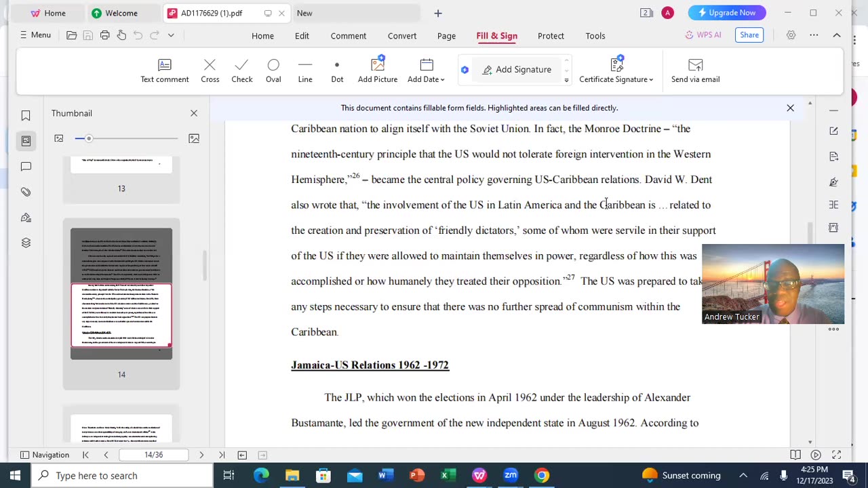
Task: Open the settings gear icon
Action: point(791,35)
